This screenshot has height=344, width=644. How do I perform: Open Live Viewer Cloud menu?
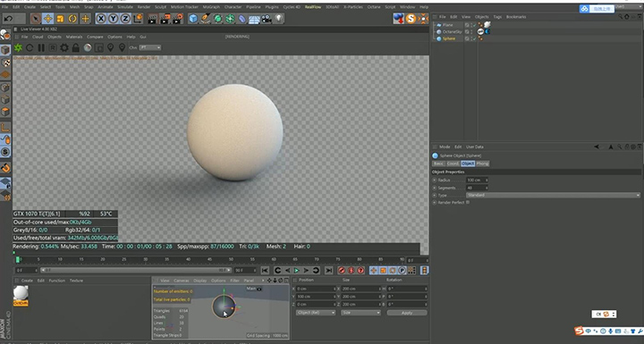pyautogui.click(x=38, y=37)
